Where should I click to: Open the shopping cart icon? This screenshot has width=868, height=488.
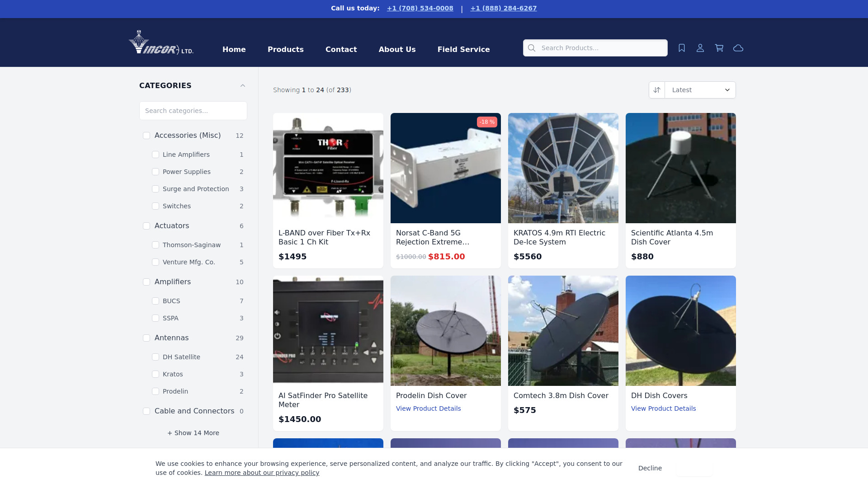tap(719, 48)
